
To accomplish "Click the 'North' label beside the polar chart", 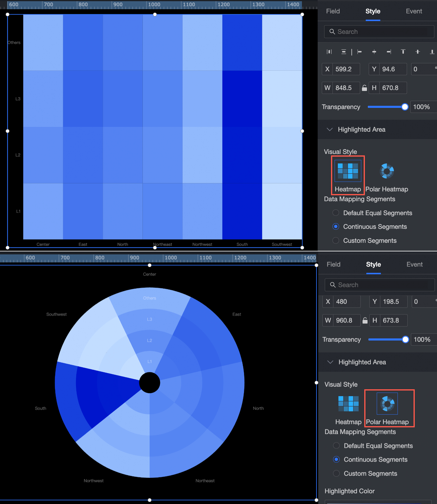I will coord(258,408).
